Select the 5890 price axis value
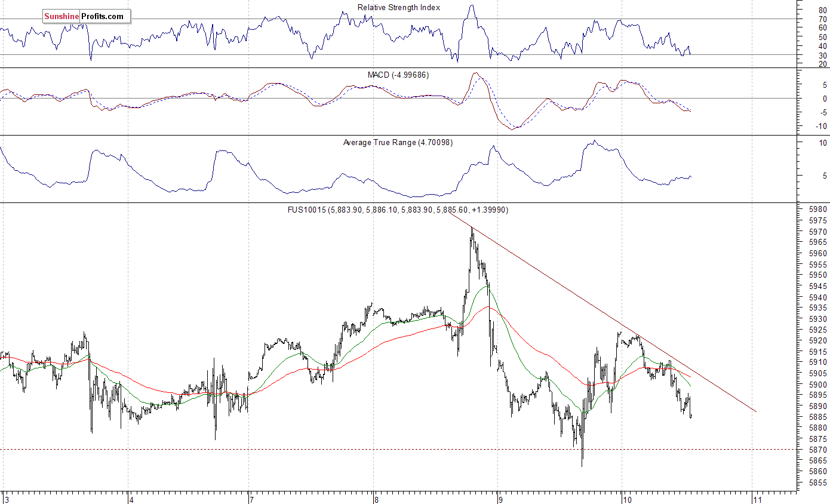Screen dimensions: 830x504 (x=818, y=406)
